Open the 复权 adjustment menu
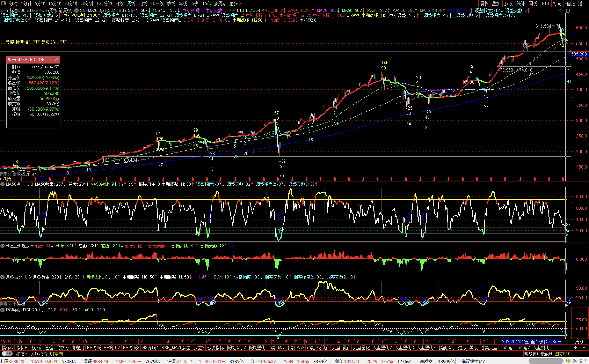The width and height of the screenshot is (589, 364). 484,3
